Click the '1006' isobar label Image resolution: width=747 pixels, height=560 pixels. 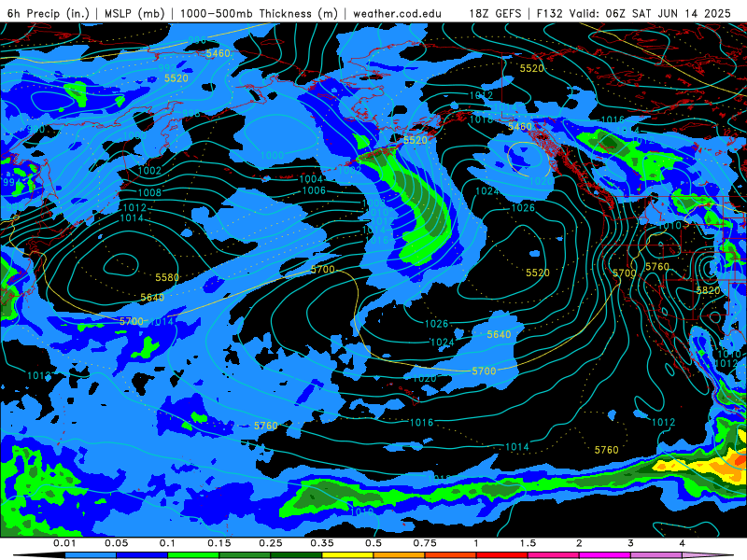314,190
